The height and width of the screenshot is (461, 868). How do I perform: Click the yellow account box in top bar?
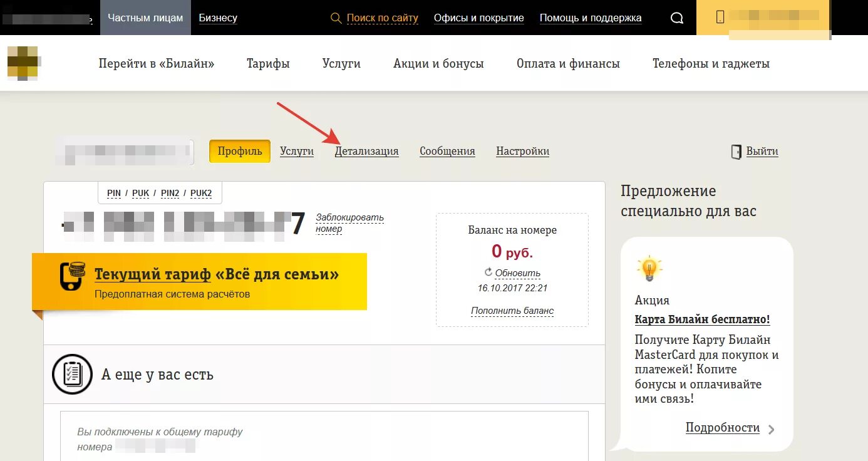pos(763,18)
